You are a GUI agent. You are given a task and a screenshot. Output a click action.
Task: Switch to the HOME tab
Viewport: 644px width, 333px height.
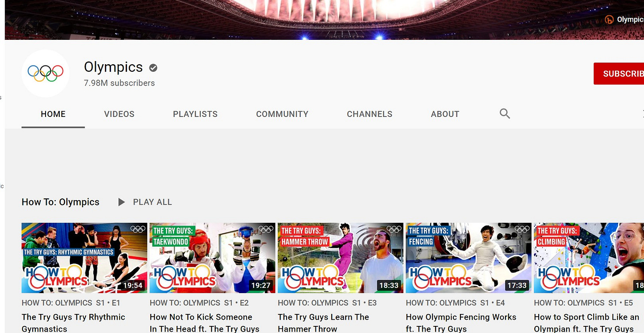pos(53,114)
